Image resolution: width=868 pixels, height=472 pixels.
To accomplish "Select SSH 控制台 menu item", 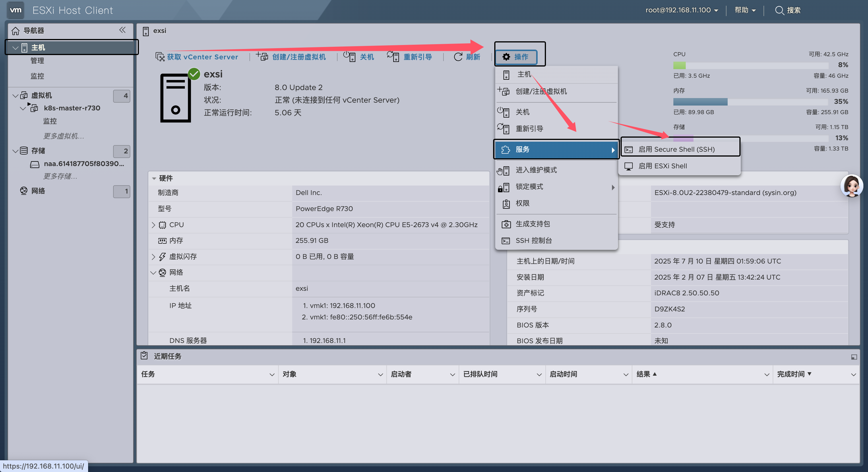I will click(x=556, y=241).
